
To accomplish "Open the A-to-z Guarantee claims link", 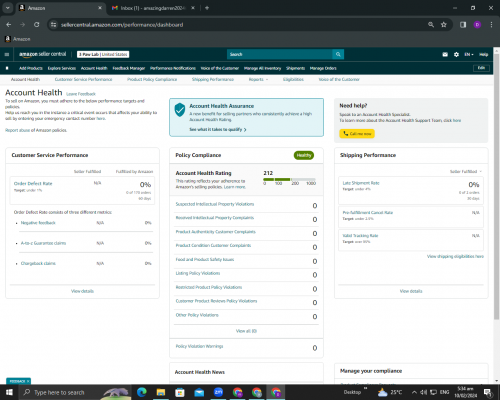I will click(43, 243).
